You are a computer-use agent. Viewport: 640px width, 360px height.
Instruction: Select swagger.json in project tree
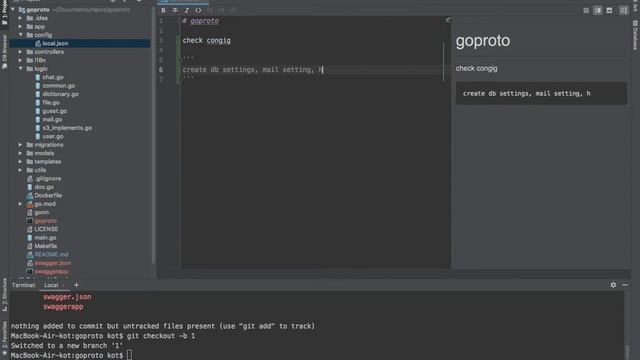pos(53,263)
